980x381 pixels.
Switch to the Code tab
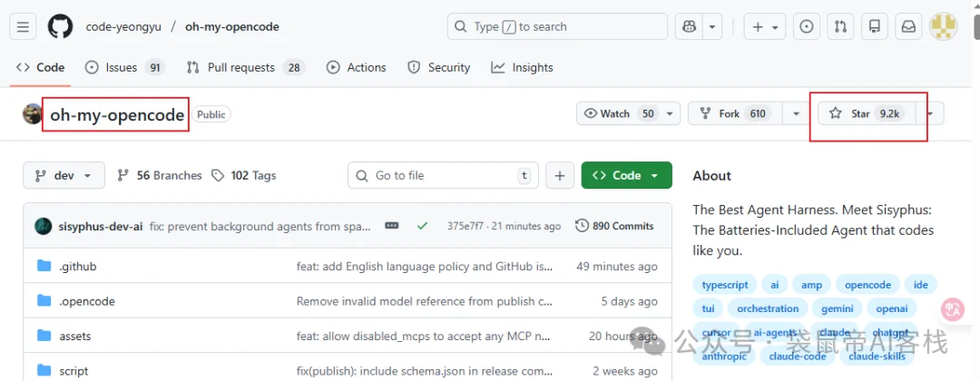[x=41, y=67]
